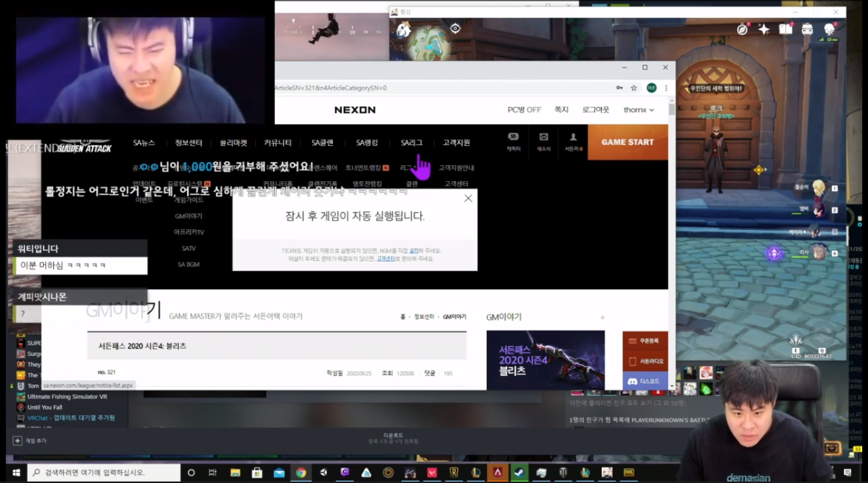Screen dimensions: 868x483
Task: Click the Windows taskbar search box
Action: pyautogui.click(x=103, y=472)
